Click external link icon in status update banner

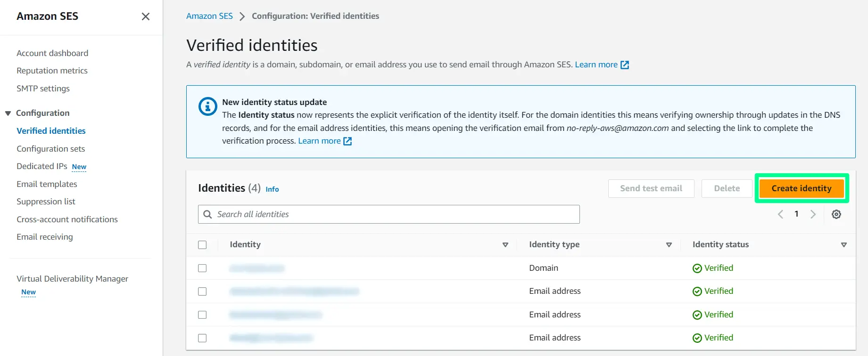[347, 141]
